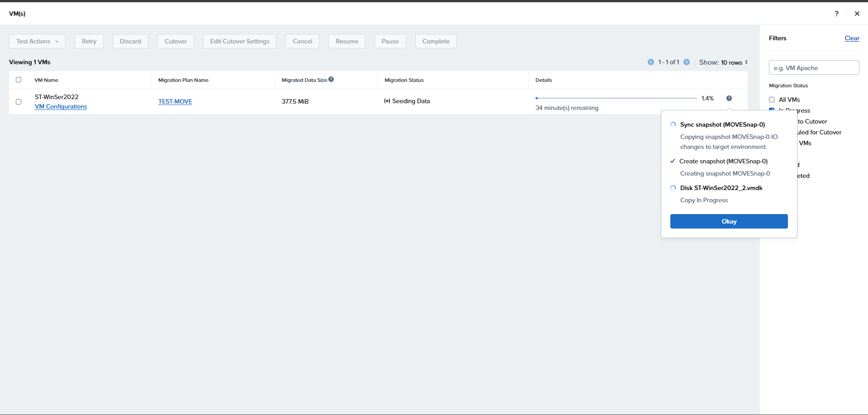Click the Migration Status column header
This screenshot has height=415, width=868.
click(404, 80)
